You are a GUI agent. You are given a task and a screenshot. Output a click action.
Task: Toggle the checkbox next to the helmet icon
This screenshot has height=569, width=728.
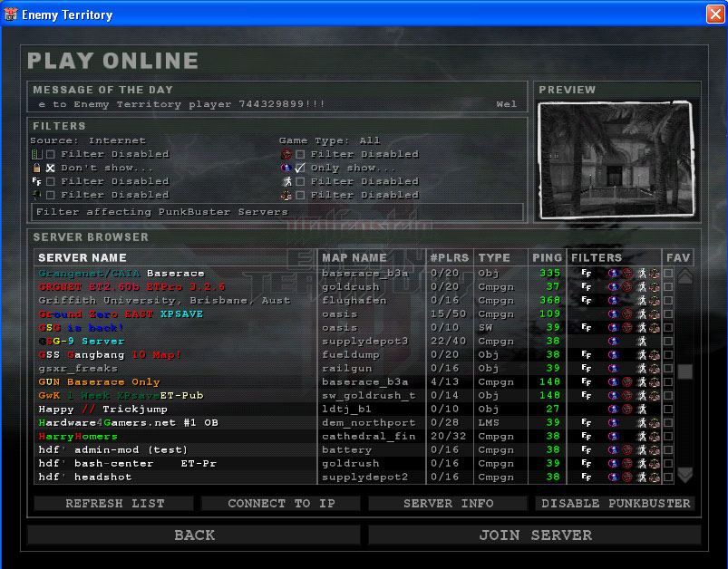51,195
